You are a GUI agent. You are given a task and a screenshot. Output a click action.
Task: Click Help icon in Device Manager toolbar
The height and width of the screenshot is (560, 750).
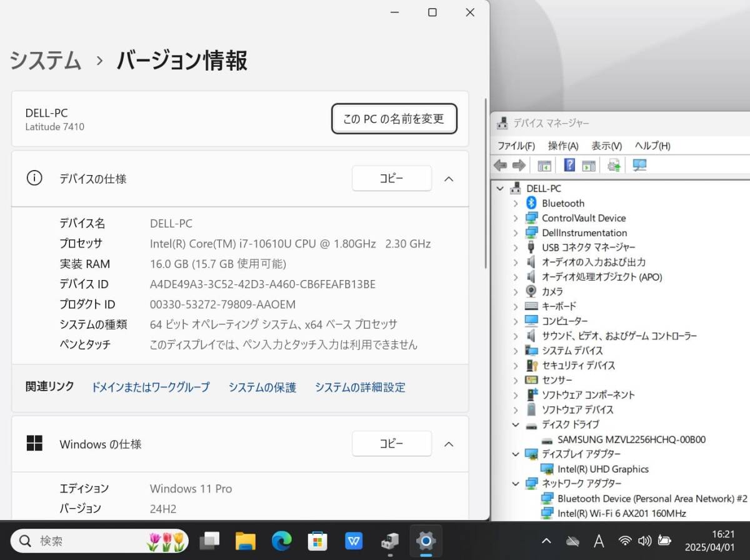[569, 165]
